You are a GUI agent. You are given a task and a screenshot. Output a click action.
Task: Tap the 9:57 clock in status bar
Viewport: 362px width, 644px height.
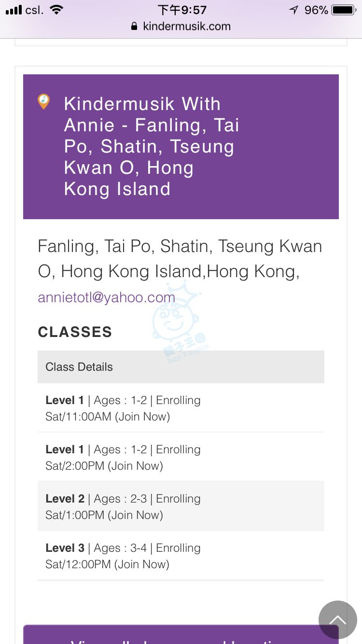point(182,10)
